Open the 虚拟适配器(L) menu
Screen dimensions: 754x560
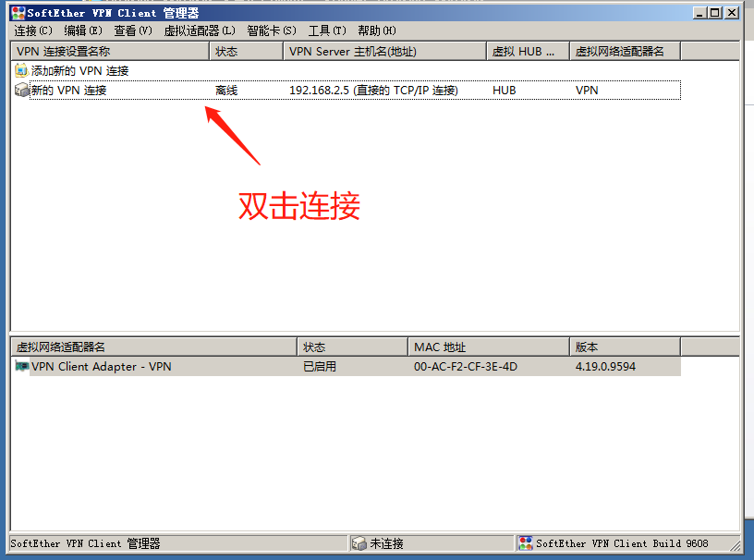pos(200,30)
